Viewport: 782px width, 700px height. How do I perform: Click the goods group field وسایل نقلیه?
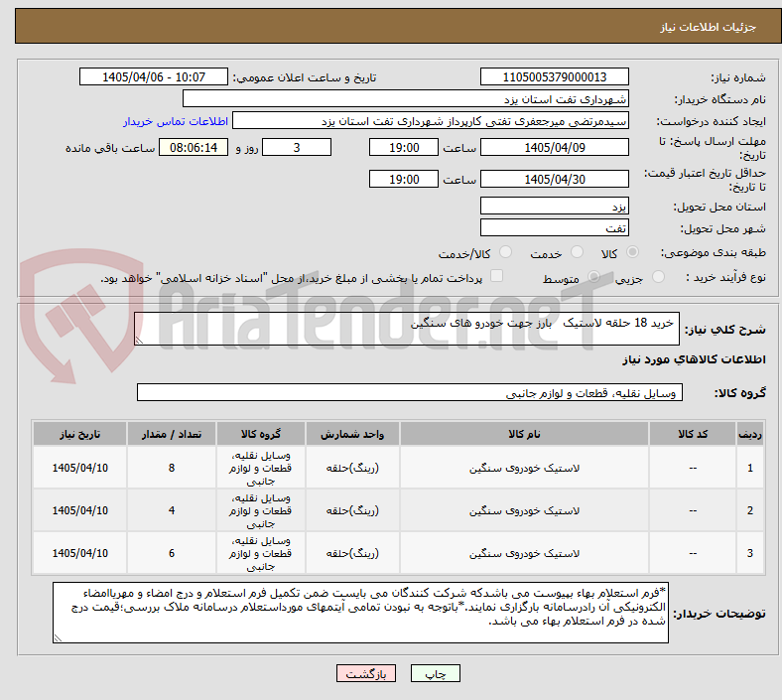410,392
